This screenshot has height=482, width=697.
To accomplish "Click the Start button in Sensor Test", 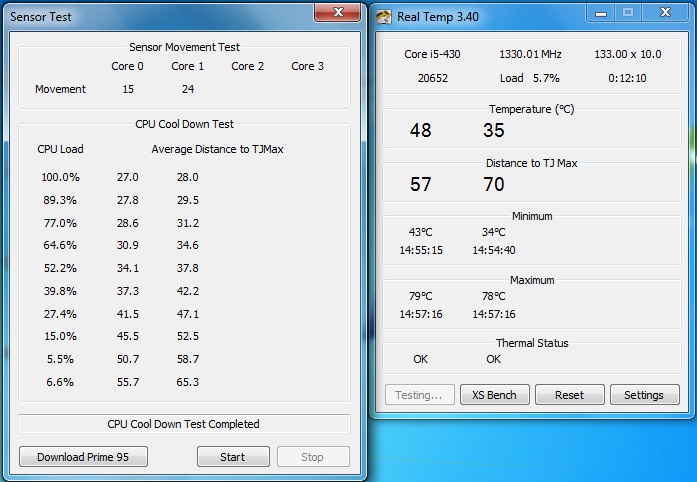I will point(233,457).
